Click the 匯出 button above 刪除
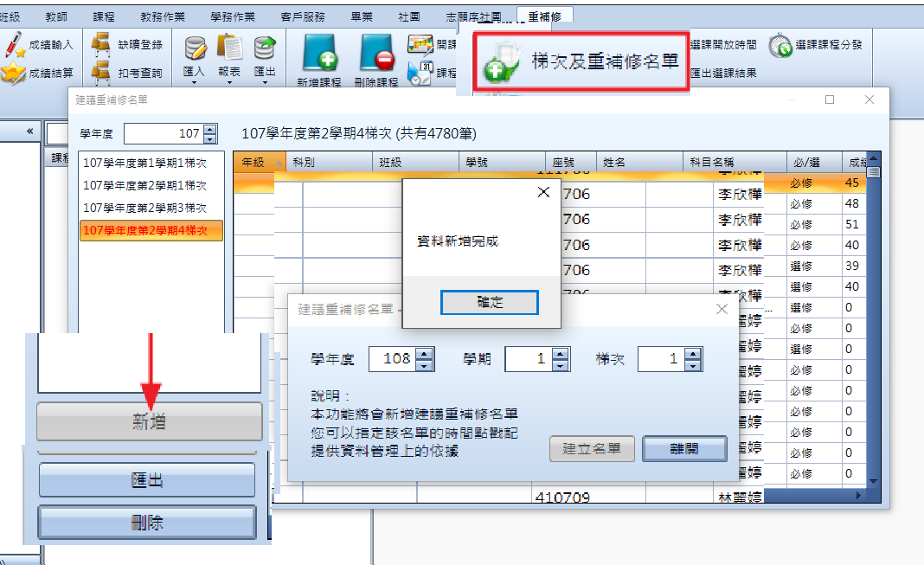 [147, 480]
